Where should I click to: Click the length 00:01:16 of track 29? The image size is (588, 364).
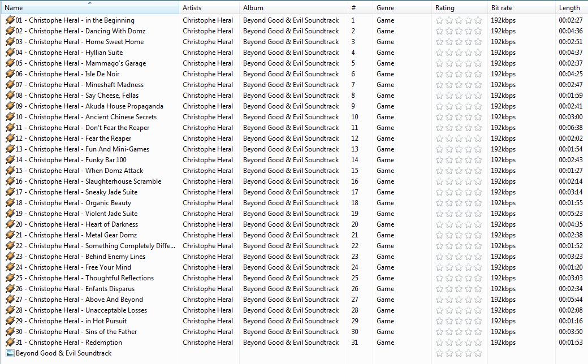tap(570, 321)
